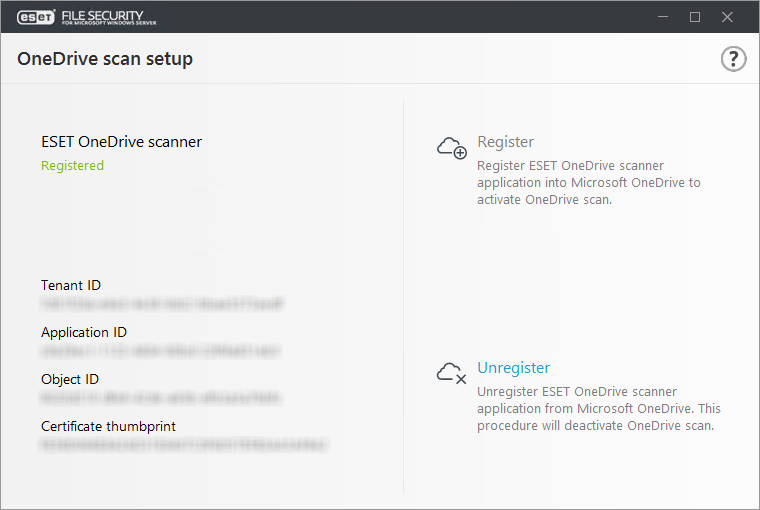Open help via the question mark icon
The image size is (760, 510).
point(733,59)
